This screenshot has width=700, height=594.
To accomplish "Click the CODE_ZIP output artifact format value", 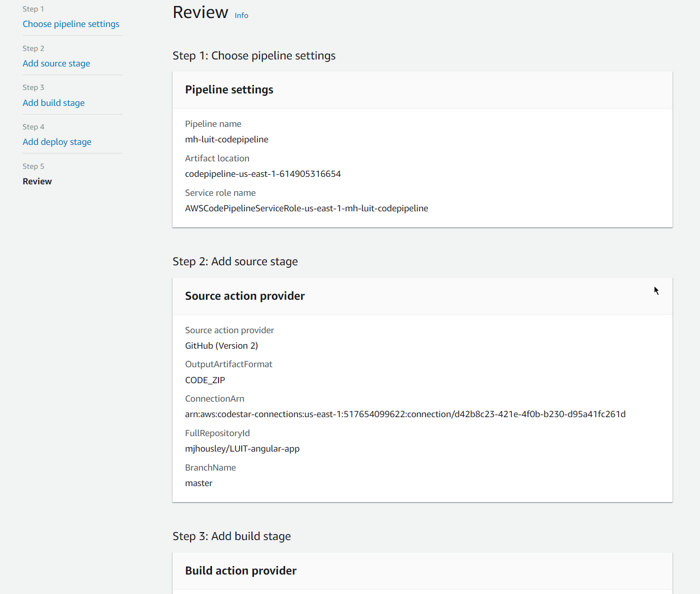I will (x=205, y=380).
